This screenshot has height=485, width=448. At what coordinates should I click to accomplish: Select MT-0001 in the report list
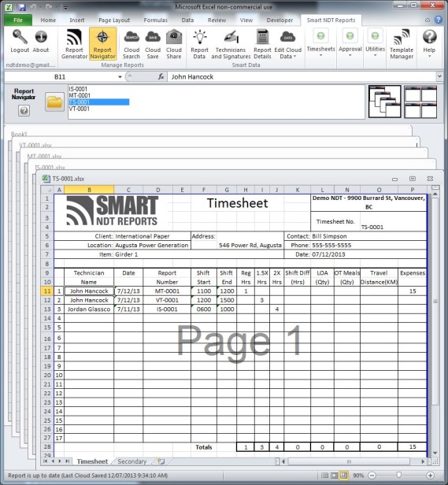(x=80, y=95)
